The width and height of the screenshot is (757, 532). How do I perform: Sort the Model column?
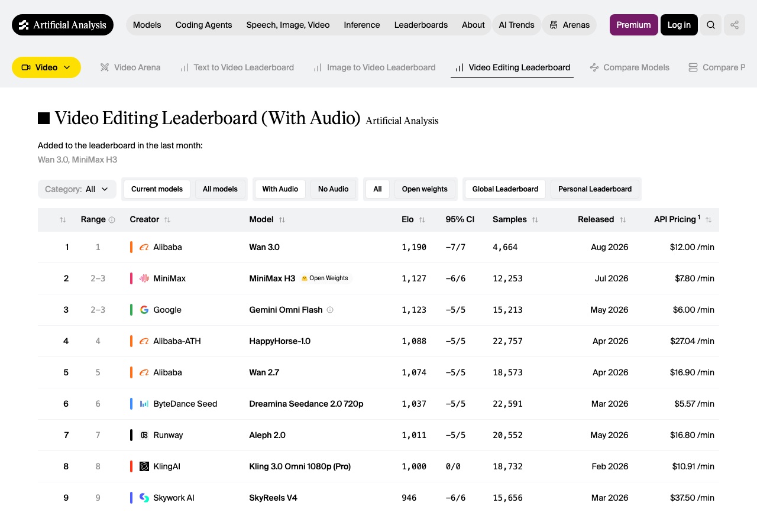tap(282, 220)
